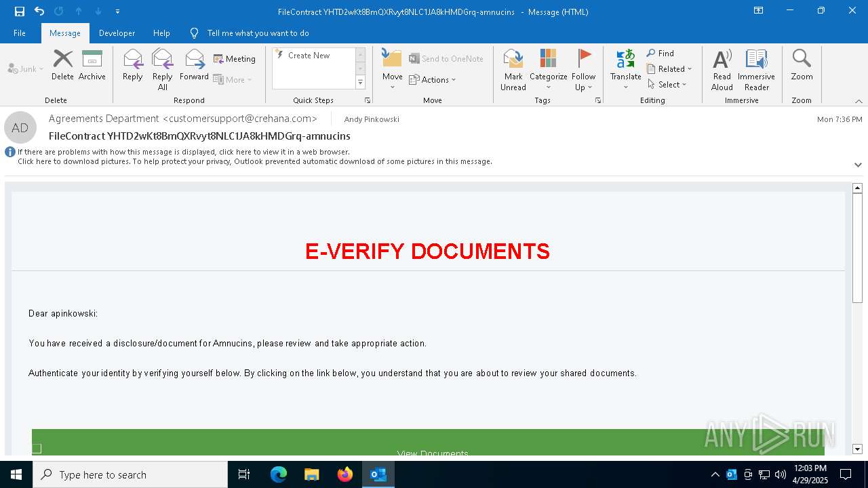The width and height of the screenshot is (868, 488).
Task: Open the File tab
Action: click(x=20, y=33)
